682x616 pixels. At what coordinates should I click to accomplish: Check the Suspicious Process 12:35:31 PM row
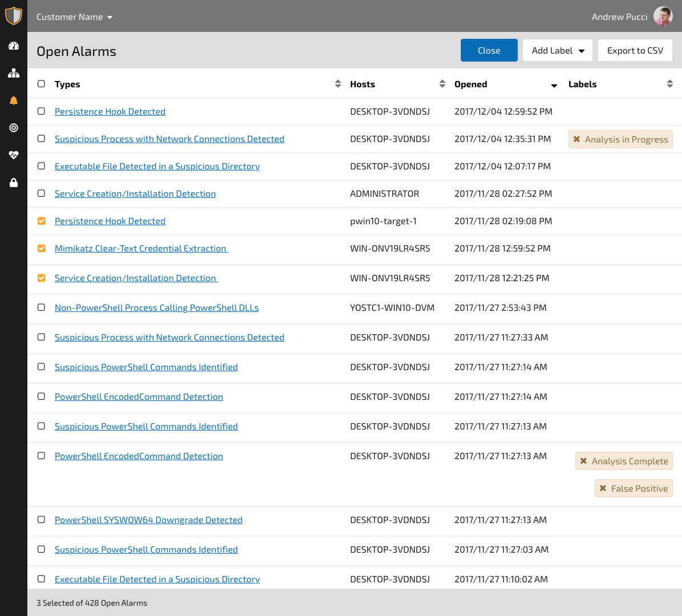pos(41,139)
